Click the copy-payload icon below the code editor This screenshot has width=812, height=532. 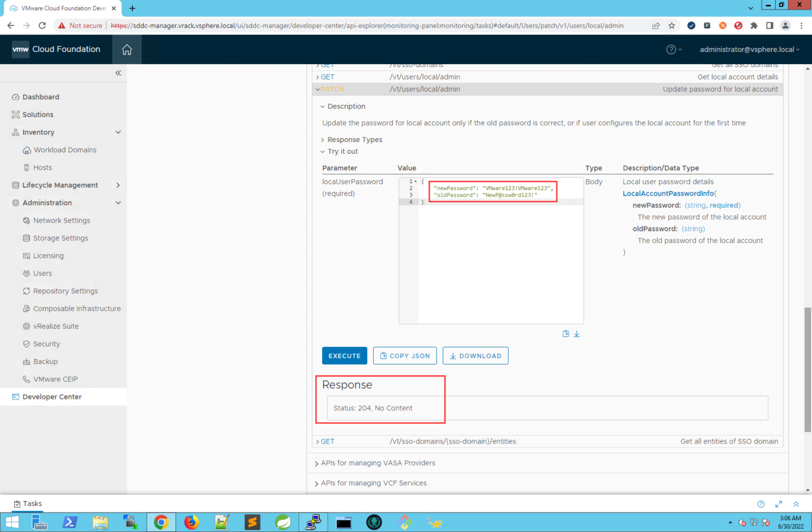tap(566, 333)
